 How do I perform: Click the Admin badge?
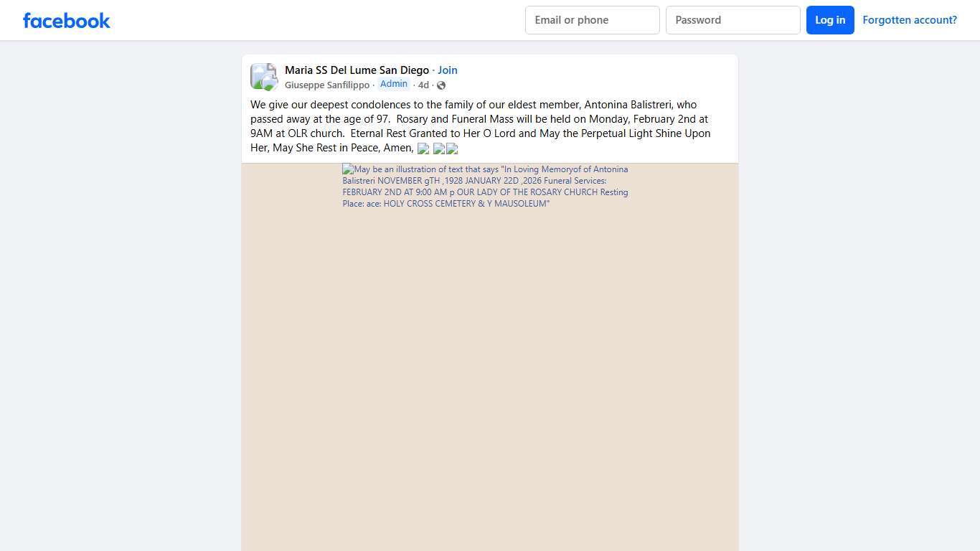[x=394, y=84]
